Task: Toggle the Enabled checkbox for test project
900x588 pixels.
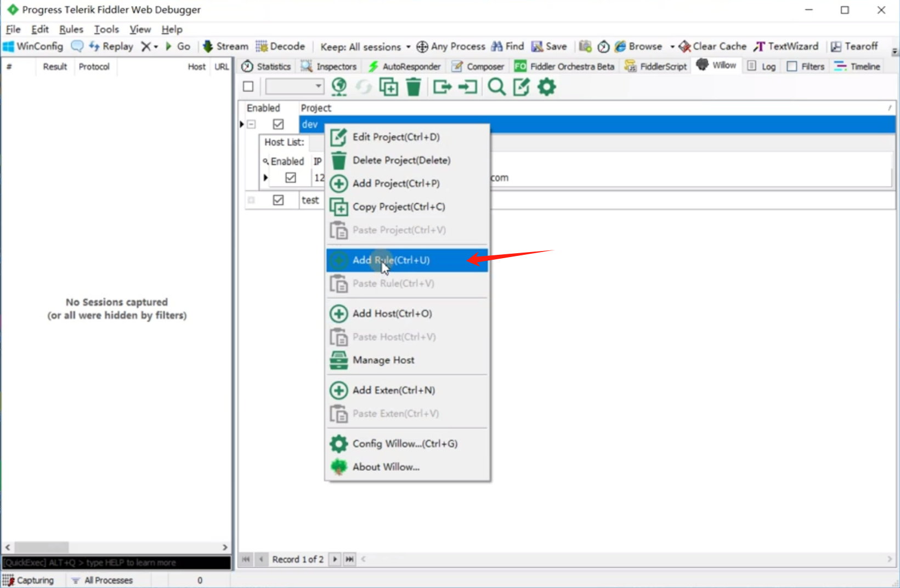Action: [278, 200]
